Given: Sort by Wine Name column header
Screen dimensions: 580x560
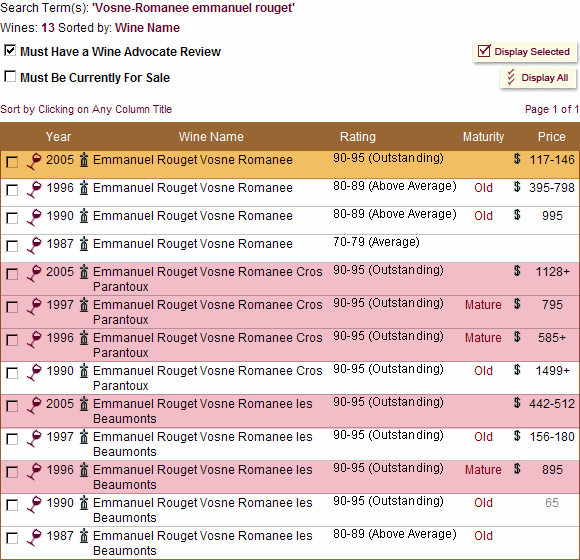Looking at the screenshot, I should [x=211, y=137].
